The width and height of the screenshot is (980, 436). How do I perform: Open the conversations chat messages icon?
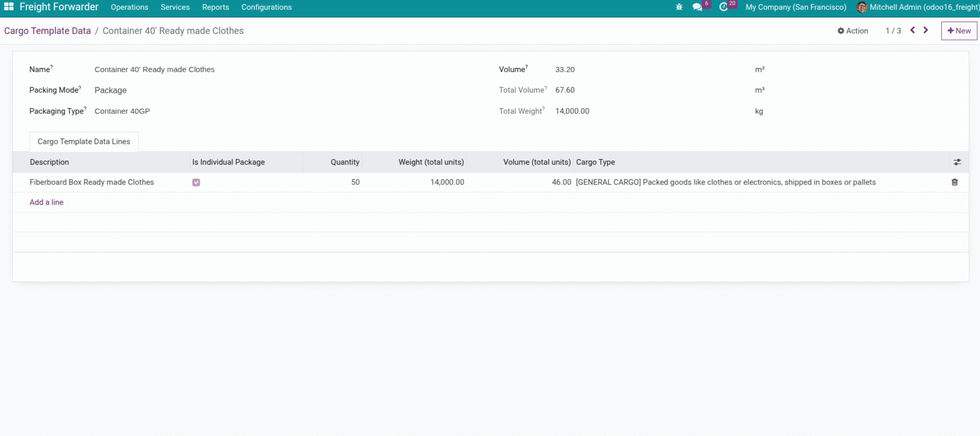coord(697,7)
